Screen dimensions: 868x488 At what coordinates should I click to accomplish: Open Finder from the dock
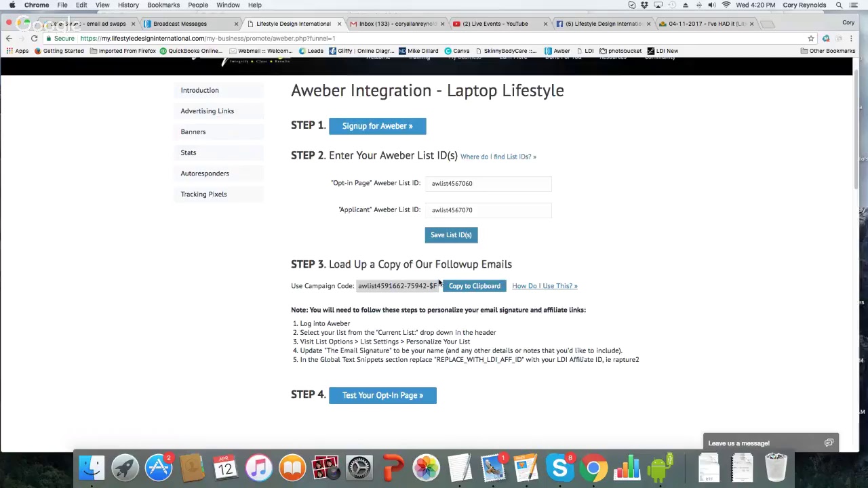[92, 468]
